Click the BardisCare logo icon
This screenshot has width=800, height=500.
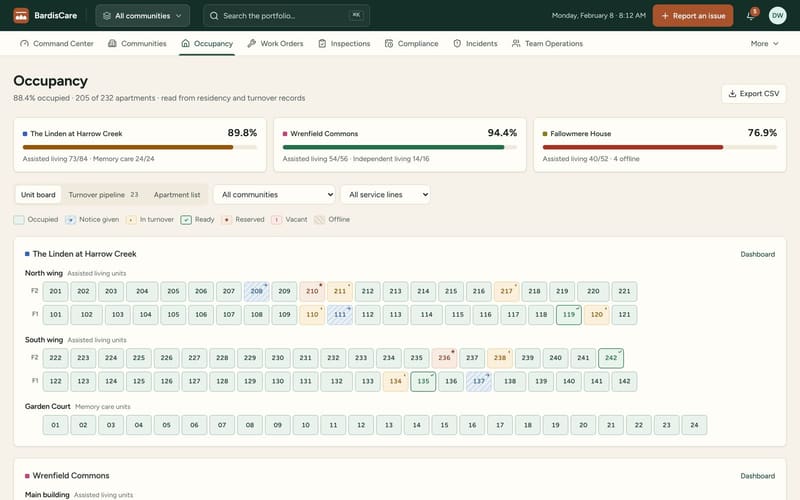(21, 16)
